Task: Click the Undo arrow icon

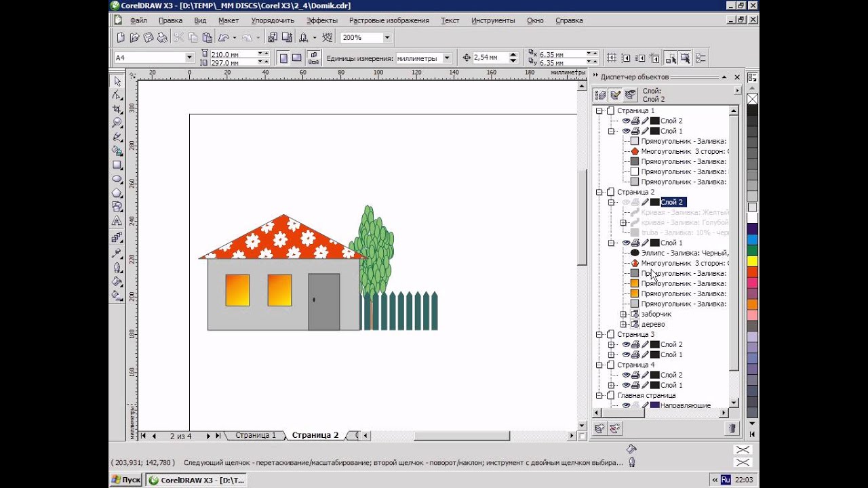Action: click(223, 38)
